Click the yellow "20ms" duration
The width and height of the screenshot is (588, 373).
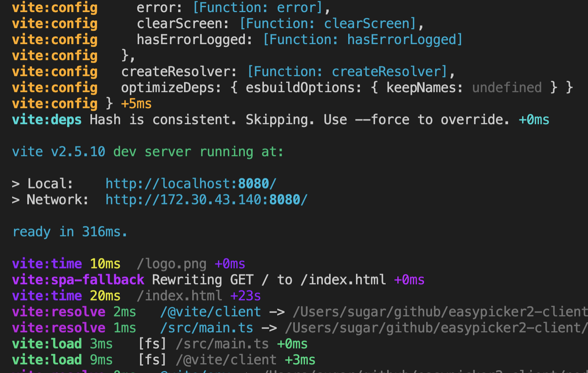click(x=105, y=296)
